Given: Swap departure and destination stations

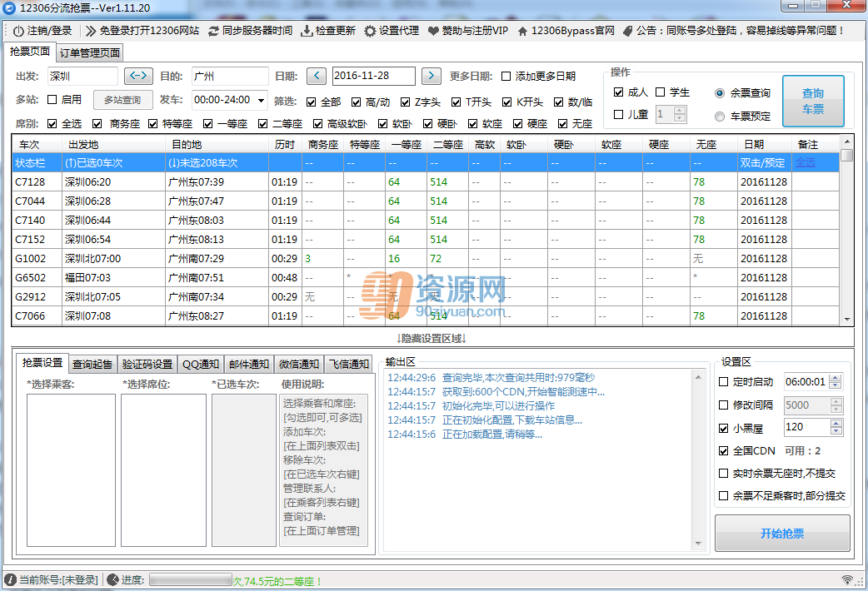Looking at the screenshot, I should 138,76.
